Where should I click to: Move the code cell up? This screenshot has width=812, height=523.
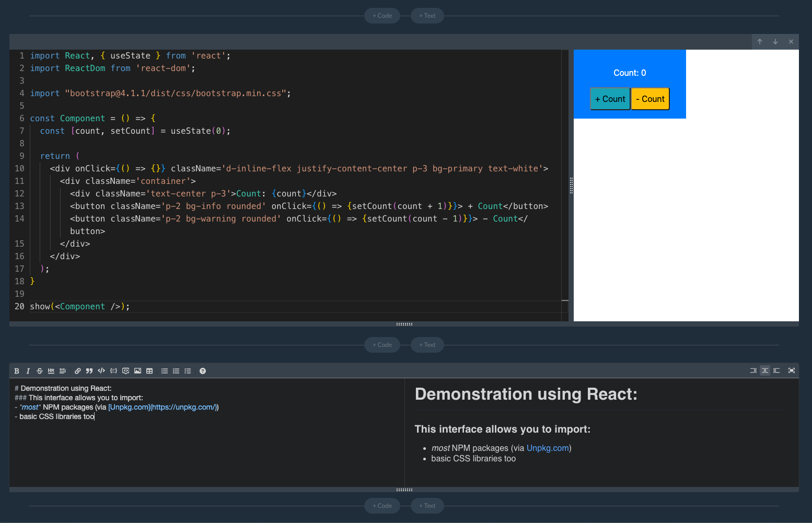click(760, 42)
